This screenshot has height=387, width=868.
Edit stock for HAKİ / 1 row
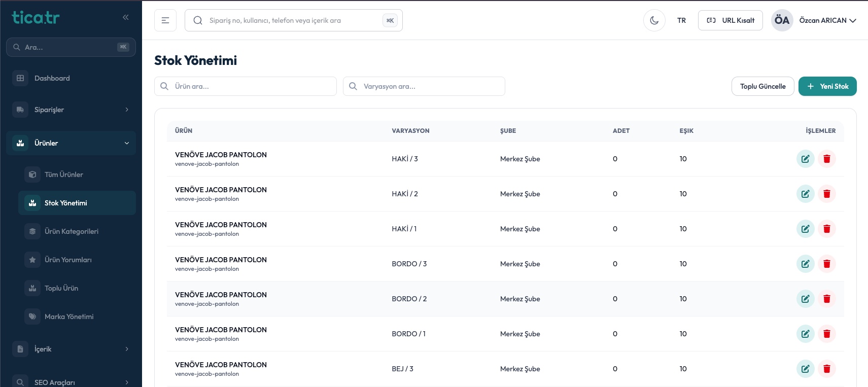pyautogui.click(x=805, y=229)
